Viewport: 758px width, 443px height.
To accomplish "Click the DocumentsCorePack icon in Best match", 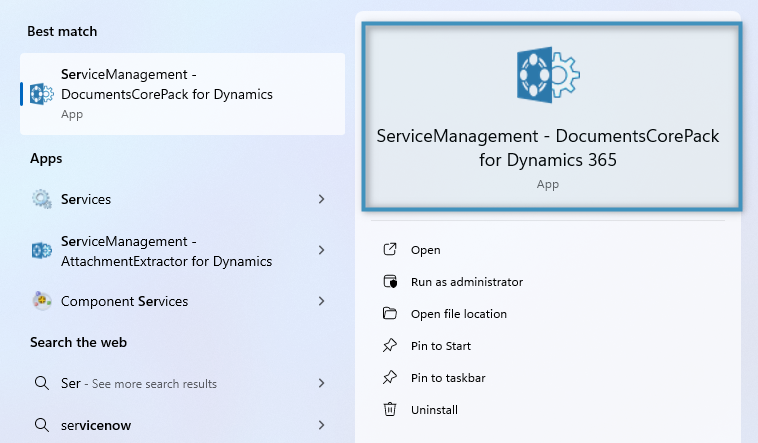I will [x=42, y=94].
